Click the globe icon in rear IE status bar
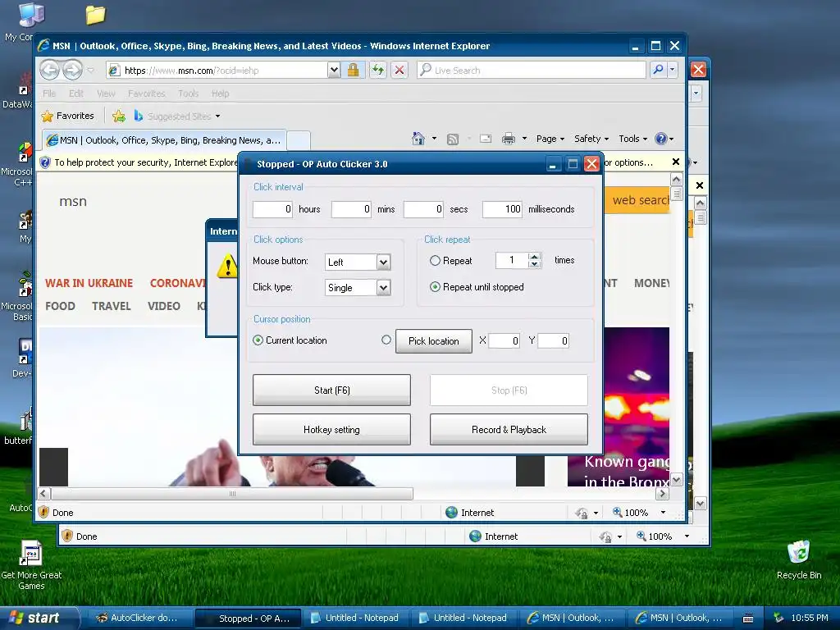The width and height of the screenshot is (840, 630). coord(475,536)
